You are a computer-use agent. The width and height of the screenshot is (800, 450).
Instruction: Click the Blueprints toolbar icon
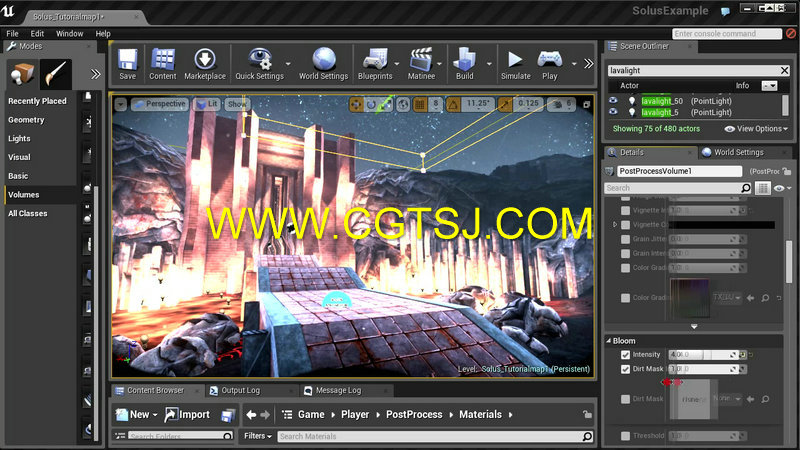(x=375, y=59)
